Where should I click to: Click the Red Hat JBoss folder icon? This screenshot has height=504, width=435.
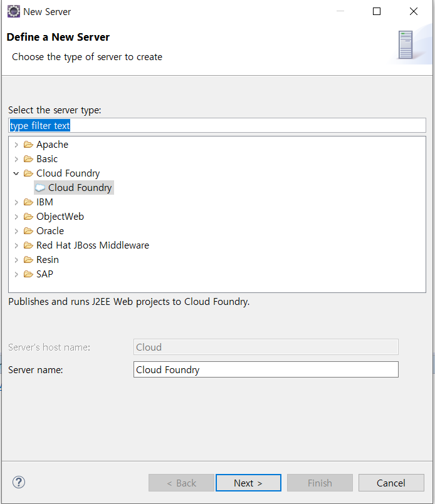(x=28, y=245)
